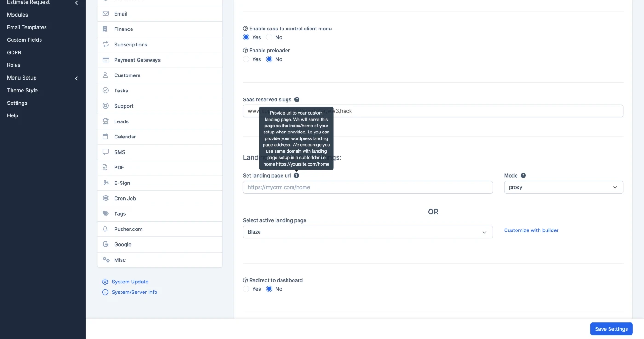
Task: Open Settings in the sidebar
Action: pos(17,103)
